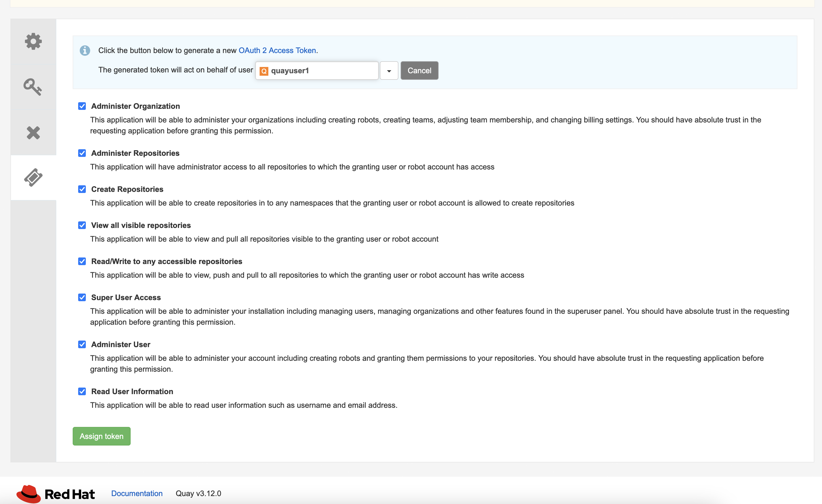Click the Red Hat logo
The height and width of the screenshot is (504, 822).
56,494
